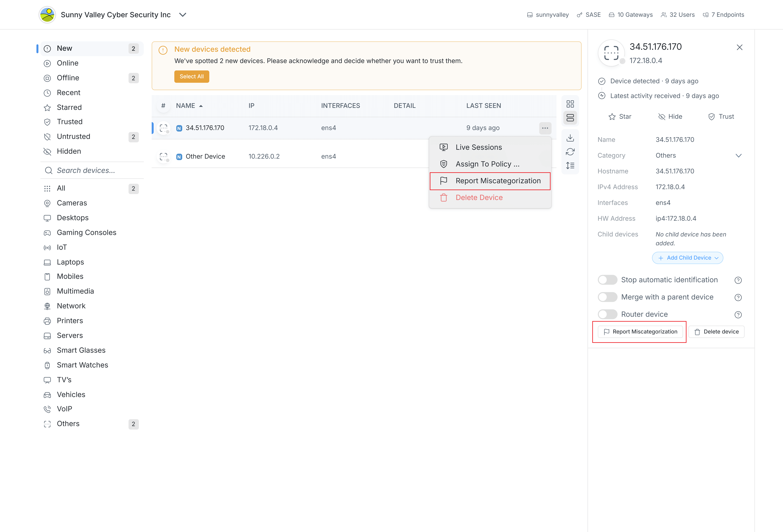
Task: Open the 10 Gateways link
Action: click(x=631, y=15)
